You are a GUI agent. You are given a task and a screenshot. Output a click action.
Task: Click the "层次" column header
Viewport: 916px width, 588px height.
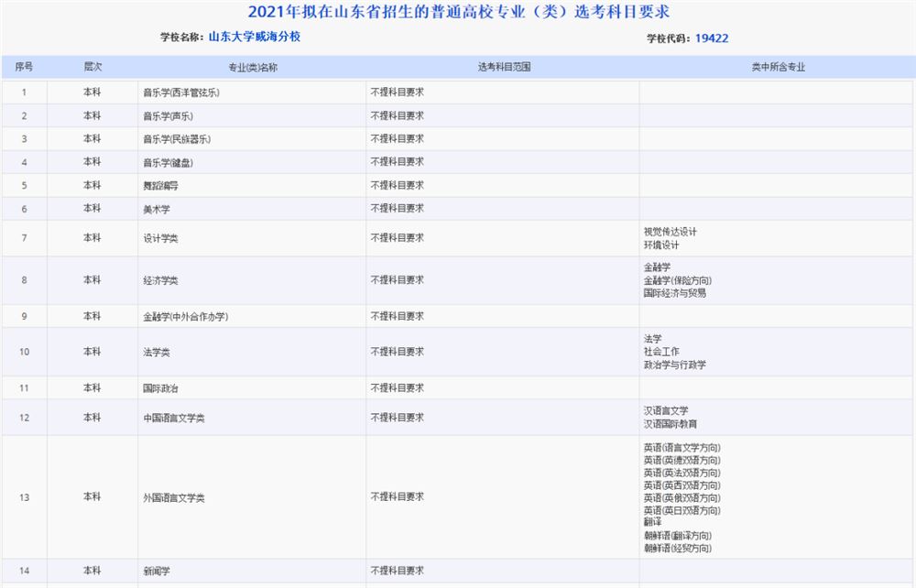click(x=93, y=67)
